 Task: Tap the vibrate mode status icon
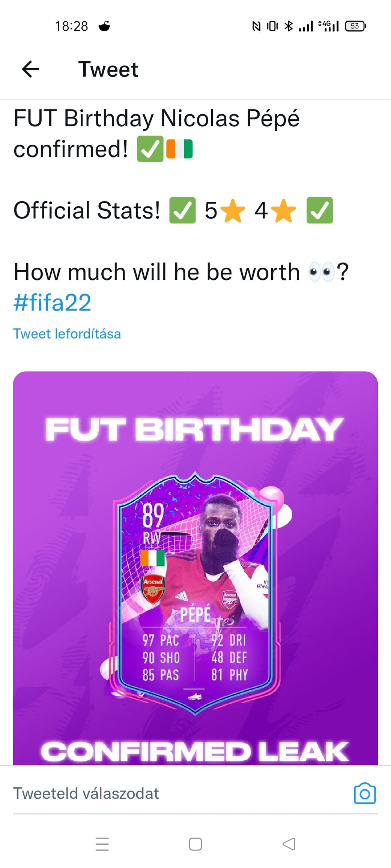click(272, 26)
